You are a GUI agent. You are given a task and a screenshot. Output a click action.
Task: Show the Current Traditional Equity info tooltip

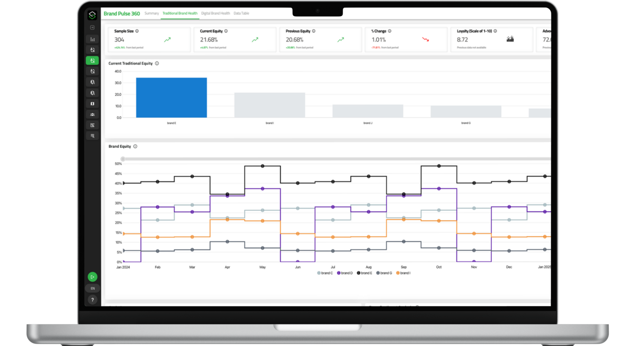(157, 63)
